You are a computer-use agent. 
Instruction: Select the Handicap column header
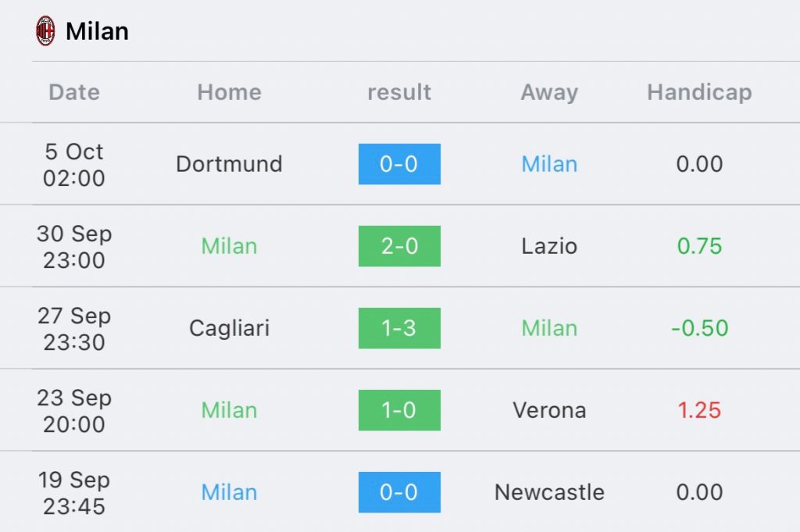point(699,92)
